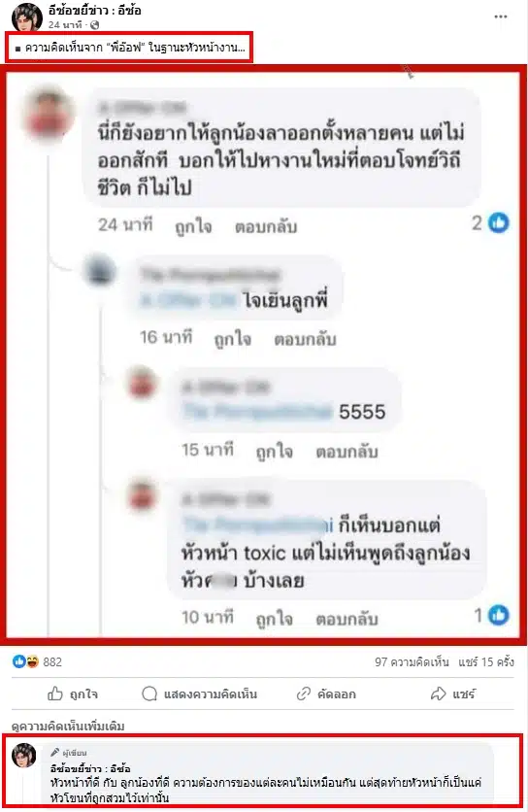Like the post with the ถูกใจ button
The width and height of the screenshot is (528, 812).
pos(73,694)
